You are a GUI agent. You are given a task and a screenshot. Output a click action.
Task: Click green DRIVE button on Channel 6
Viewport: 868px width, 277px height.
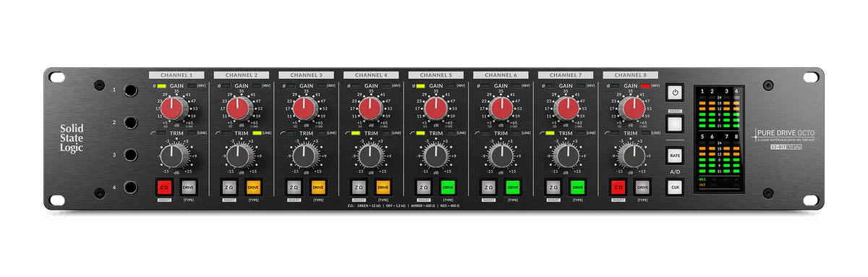click(514, 187)
